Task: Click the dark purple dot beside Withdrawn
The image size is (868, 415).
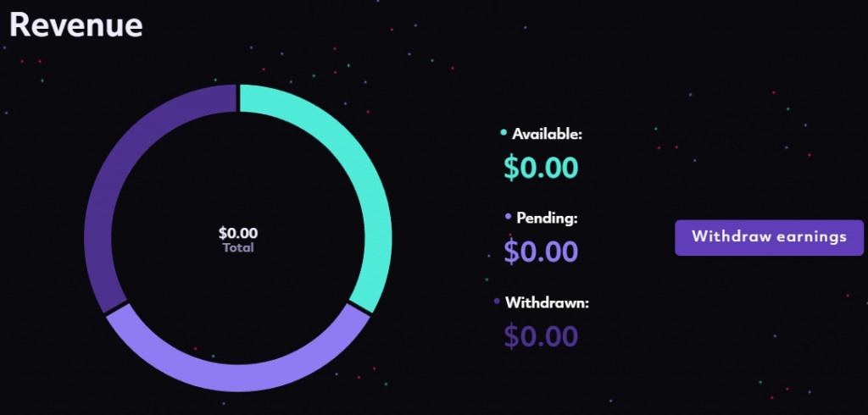Action: [x=497, y=301]
